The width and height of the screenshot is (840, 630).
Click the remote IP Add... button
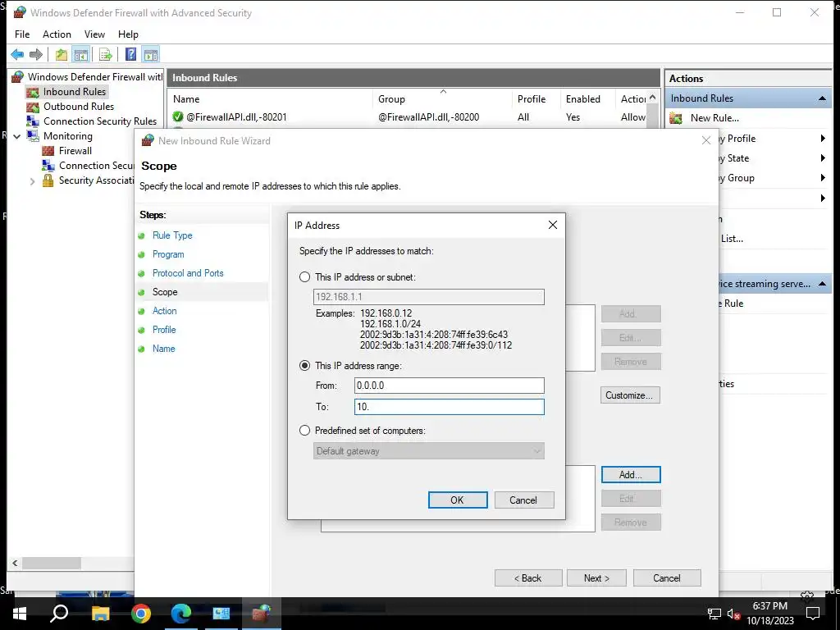pyautogui.click(x=631, y=475)
